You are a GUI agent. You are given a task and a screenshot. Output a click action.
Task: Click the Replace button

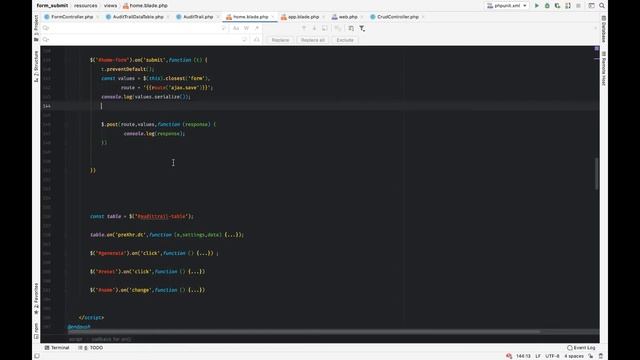pos(280,40)
